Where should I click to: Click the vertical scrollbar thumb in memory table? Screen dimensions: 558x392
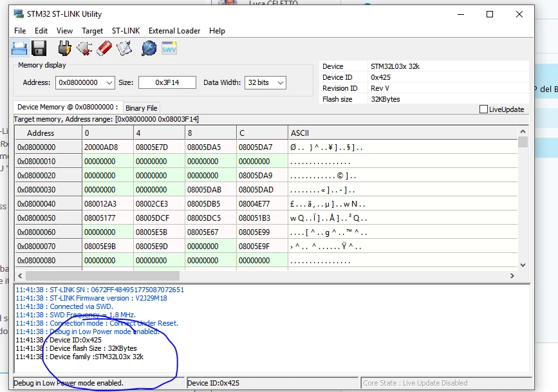[523, 142]
